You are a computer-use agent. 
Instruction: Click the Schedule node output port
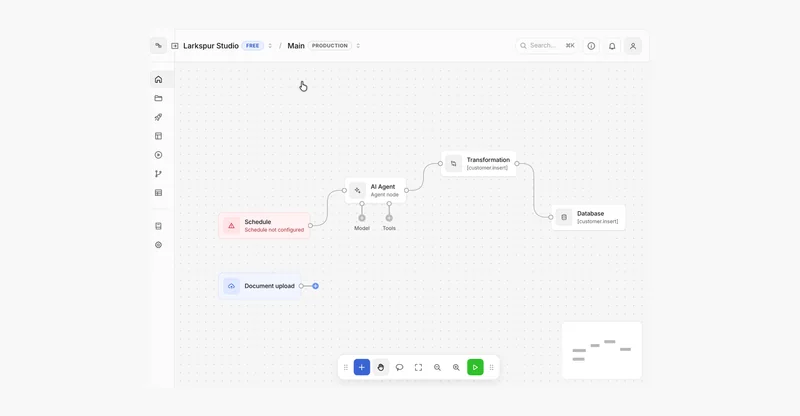click(x=310, y=226)
